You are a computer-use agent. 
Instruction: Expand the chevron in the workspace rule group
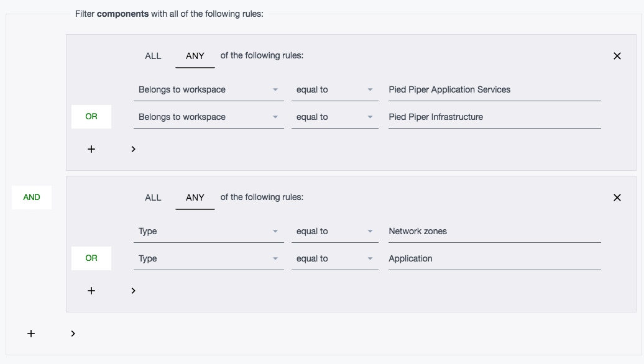pos(133,149)
